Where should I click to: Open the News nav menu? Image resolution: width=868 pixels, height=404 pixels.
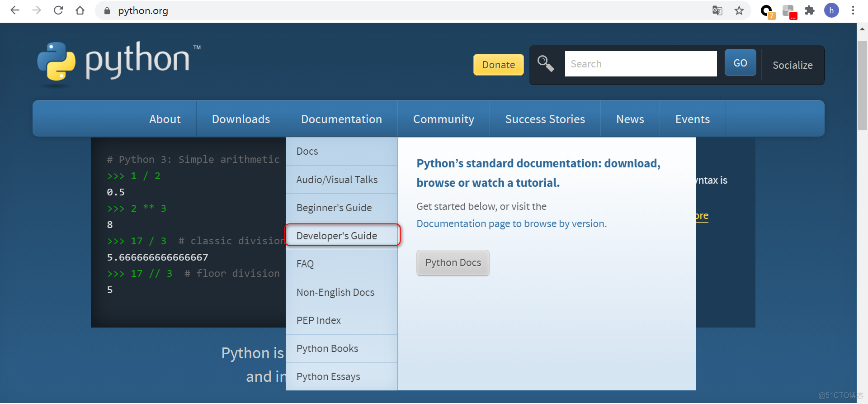pos(630,119)
